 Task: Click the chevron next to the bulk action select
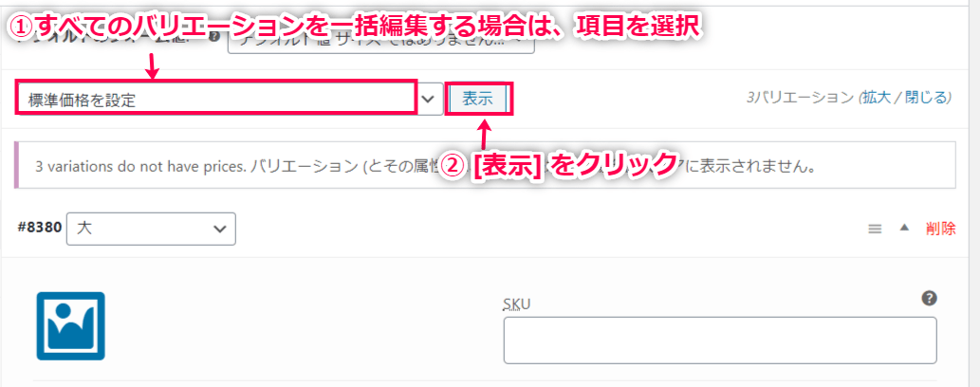pos(429,99)
